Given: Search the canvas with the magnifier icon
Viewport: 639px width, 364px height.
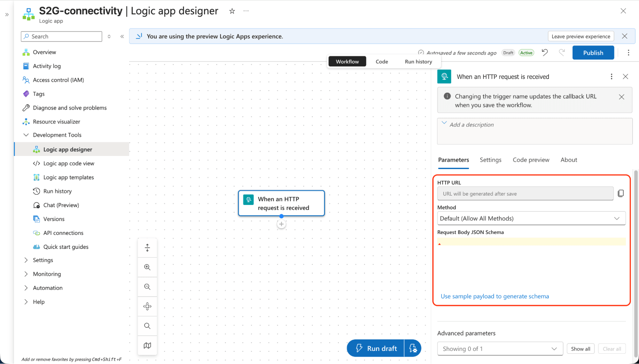Looking at the screenshot, I should coord(147,326).
